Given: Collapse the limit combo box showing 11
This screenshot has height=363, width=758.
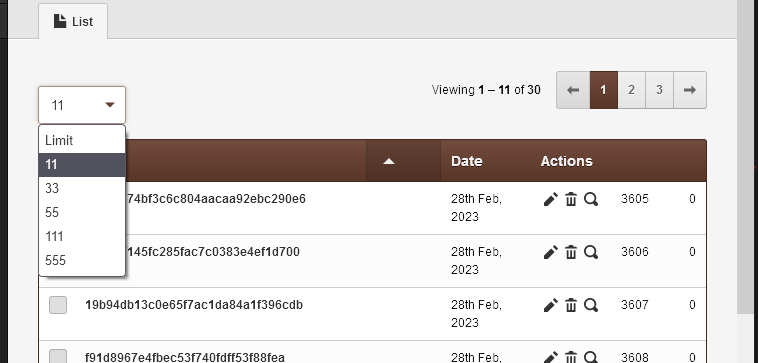Looking at the screenshot, I should 82,105.
